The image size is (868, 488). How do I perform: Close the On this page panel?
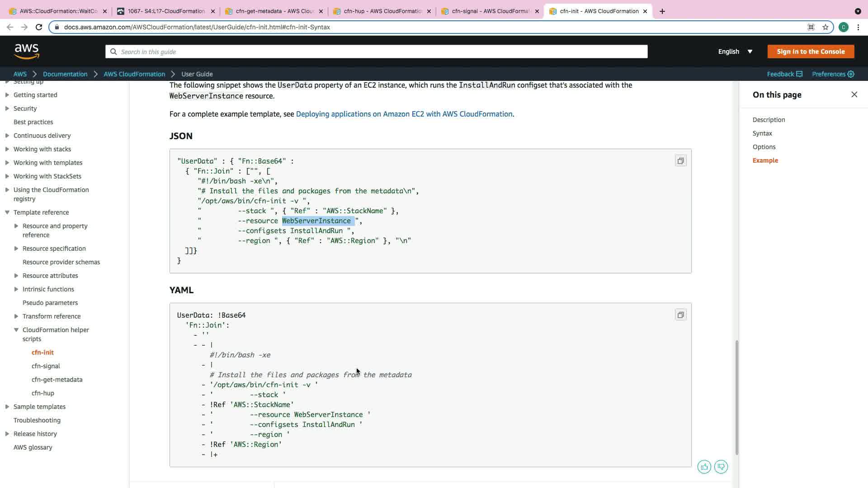[x=854, y=94]
